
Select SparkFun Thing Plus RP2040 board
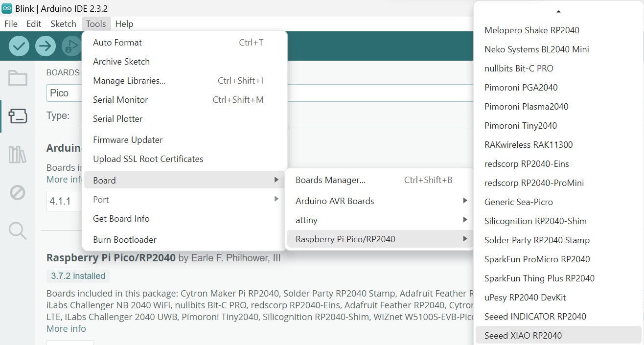click(x=558, y=278)
